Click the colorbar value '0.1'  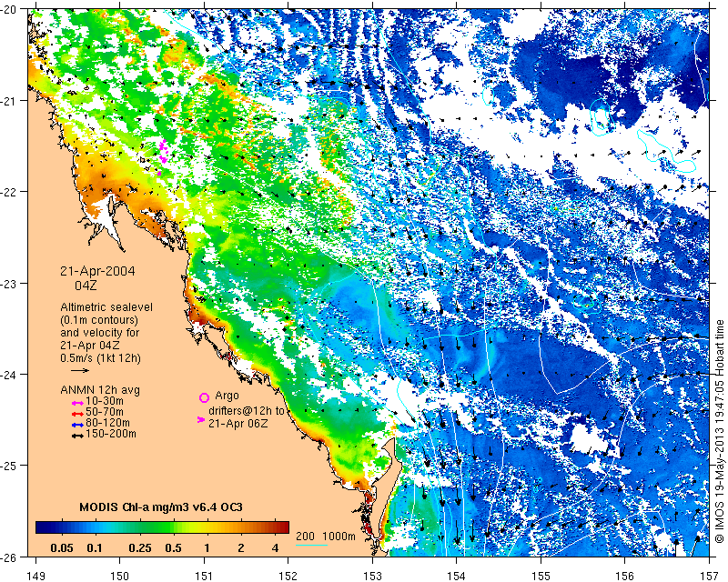tap(95, 548)
